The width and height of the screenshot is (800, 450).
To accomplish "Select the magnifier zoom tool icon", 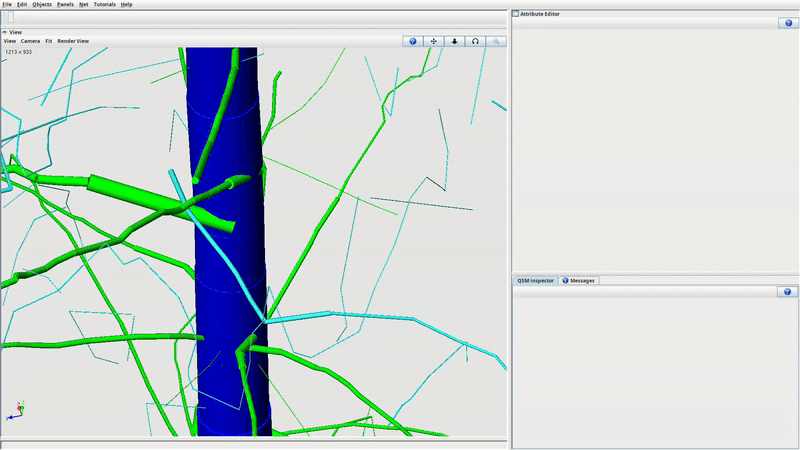I will pos(496,41).
